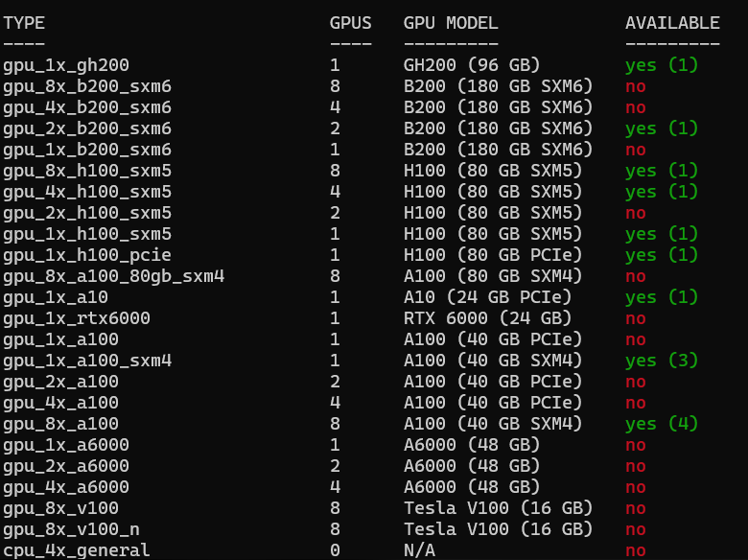
Task: Click GPU count 0 for cpu_4x_general
Action: [x=335, y=550]
